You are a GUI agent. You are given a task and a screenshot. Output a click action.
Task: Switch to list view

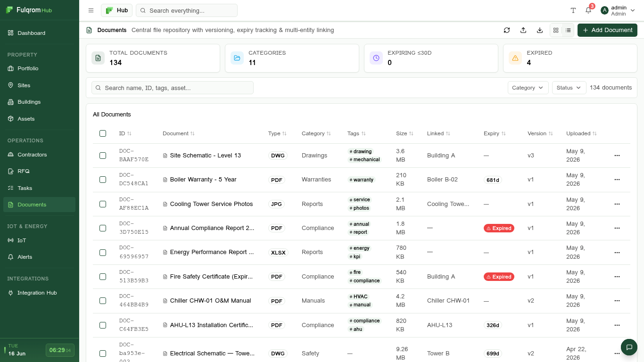(x=568, y=30)
